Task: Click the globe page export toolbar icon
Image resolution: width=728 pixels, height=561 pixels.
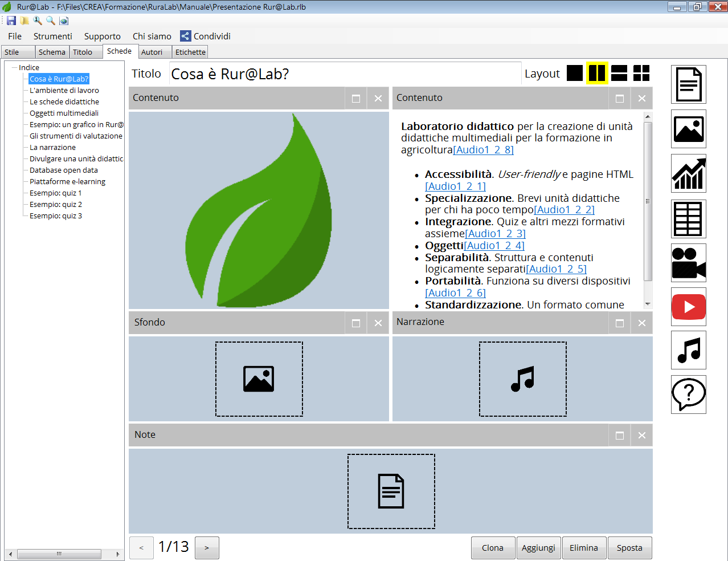Action: [64, 21]
